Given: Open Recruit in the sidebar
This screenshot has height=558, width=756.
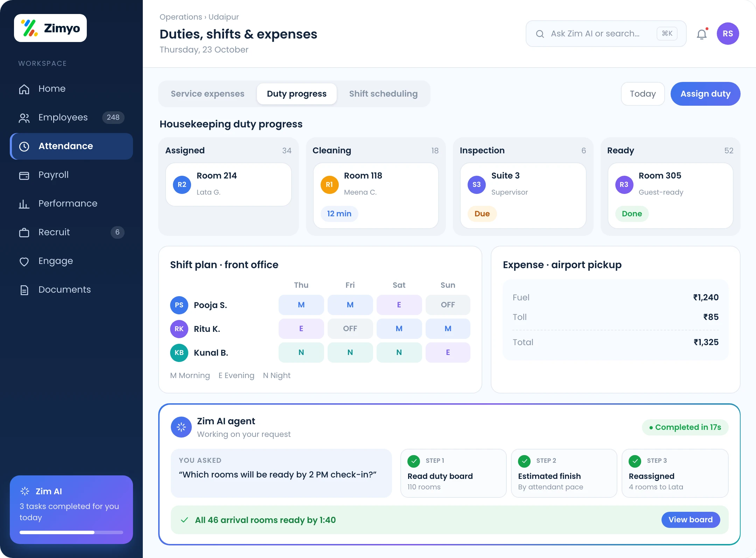Looking at the screenshot, I should (71, 232).
